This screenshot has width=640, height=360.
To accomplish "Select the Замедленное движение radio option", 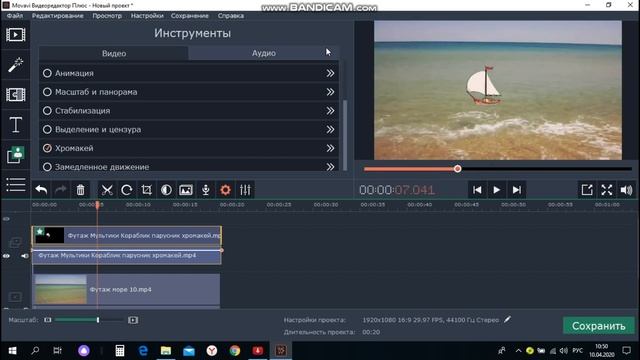I will coord(47,167).
